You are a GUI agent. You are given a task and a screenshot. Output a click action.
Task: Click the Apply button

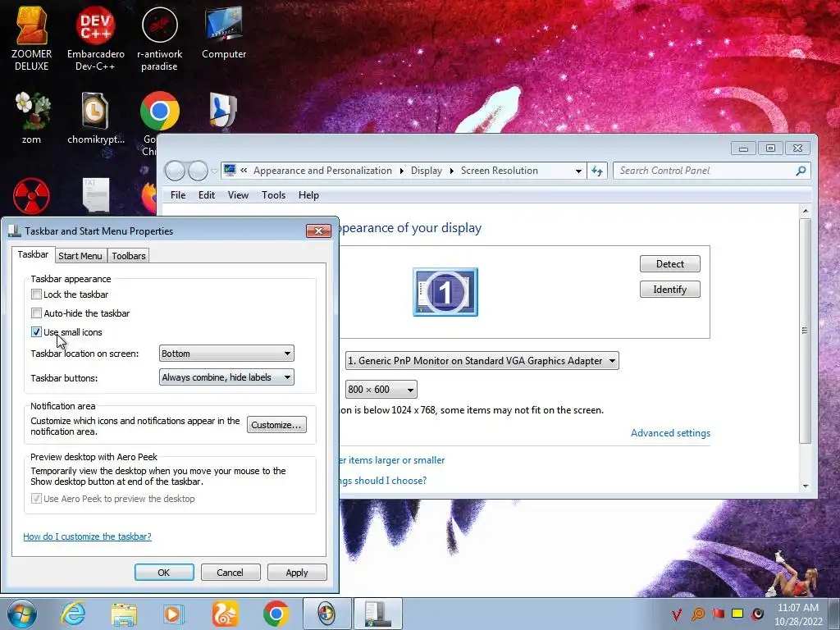click(x=297, y=572)
